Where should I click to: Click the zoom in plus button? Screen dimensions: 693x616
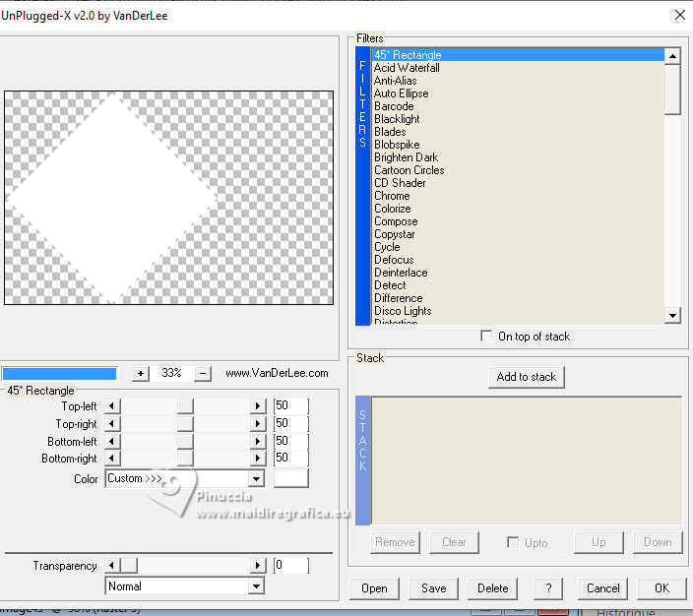pyautogui.click(x=141, y=374)
